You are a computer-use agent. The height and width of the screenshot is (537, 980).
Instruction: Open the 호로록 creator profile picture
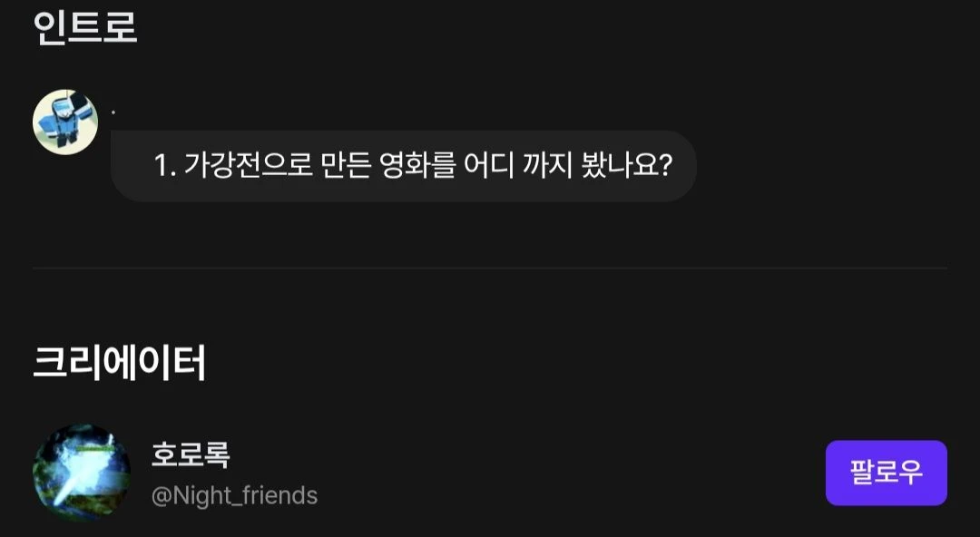coord(82,473)
